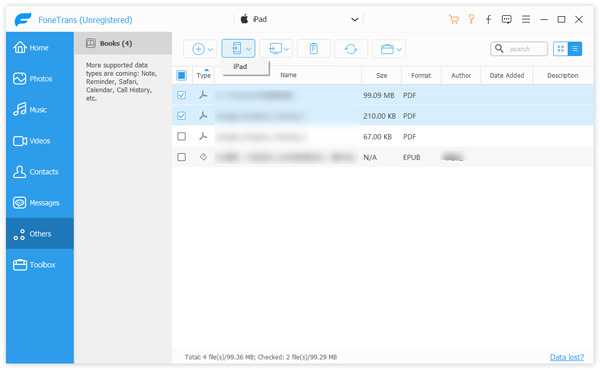
Task: Click export to device icon
Action: pyautogui.click(x=236, y=49)
